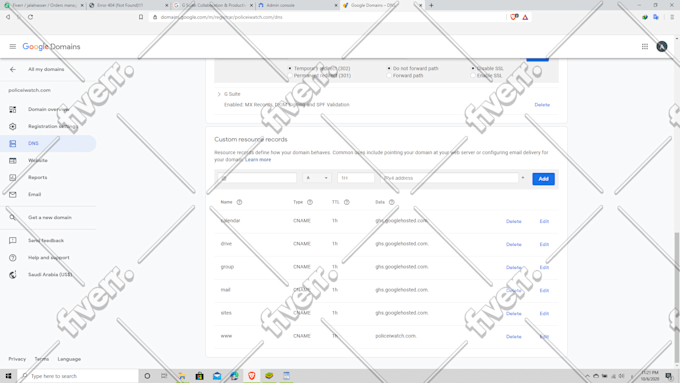Open File Explorer from taskbar
680x383 pixels.
pyautogui.click(x=182, y=376)
